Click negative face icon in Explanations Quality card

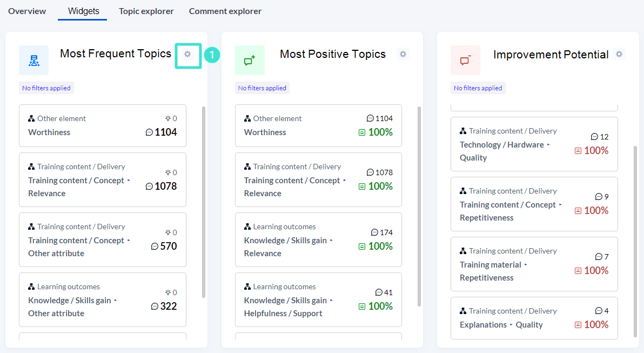[x=578, y=325]
